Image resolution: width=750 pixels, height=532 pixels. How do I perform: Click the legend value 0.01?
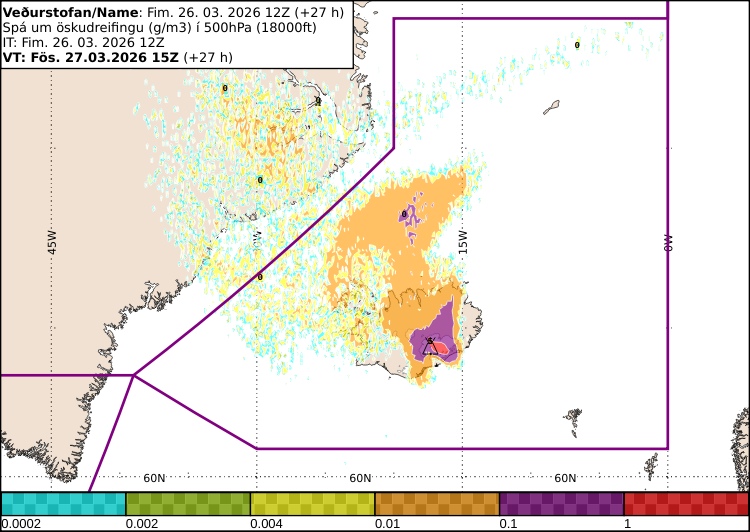387,523
